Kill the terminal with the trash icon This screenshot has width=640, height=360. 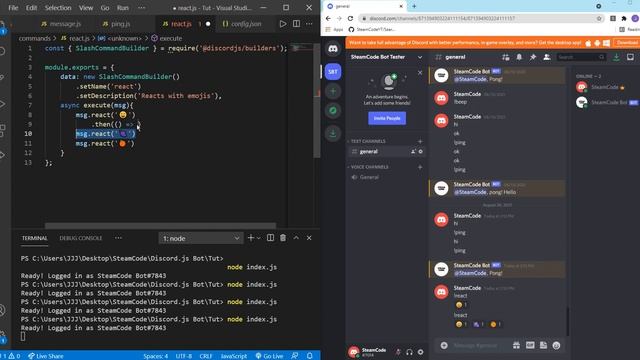pos(283,238)
